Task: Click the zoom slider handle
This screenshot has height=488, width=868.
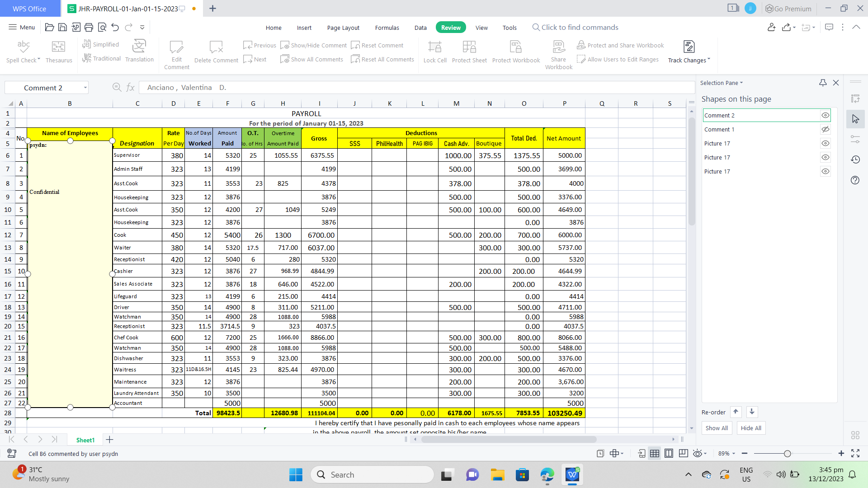Action: pyautogui.click(x=787, y=454)
